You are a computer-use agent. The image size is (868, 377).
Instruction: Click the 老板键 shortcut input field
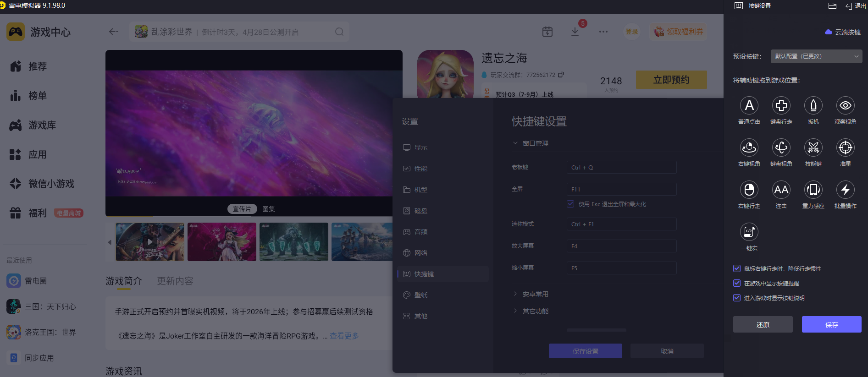[621, 168]
